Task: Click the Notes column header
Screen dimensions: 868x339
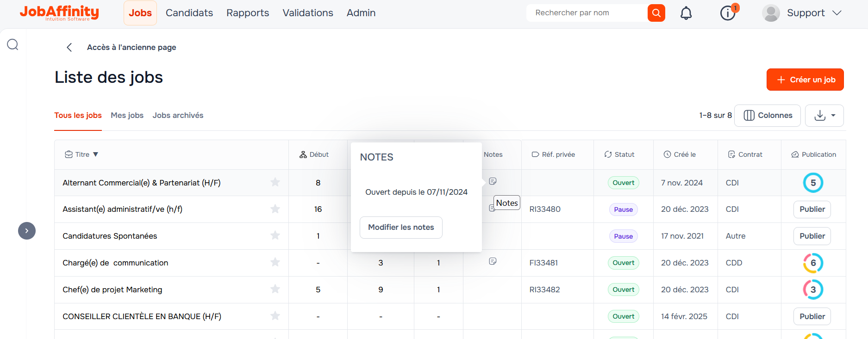Action: point(493,154)
